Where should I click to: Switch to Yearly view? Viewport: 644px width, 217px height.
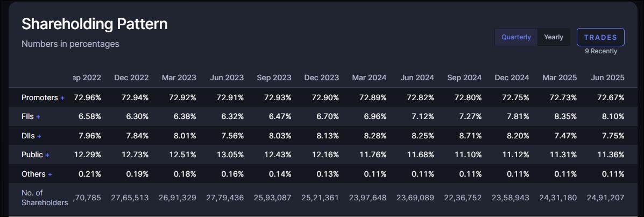click(554, 37)
